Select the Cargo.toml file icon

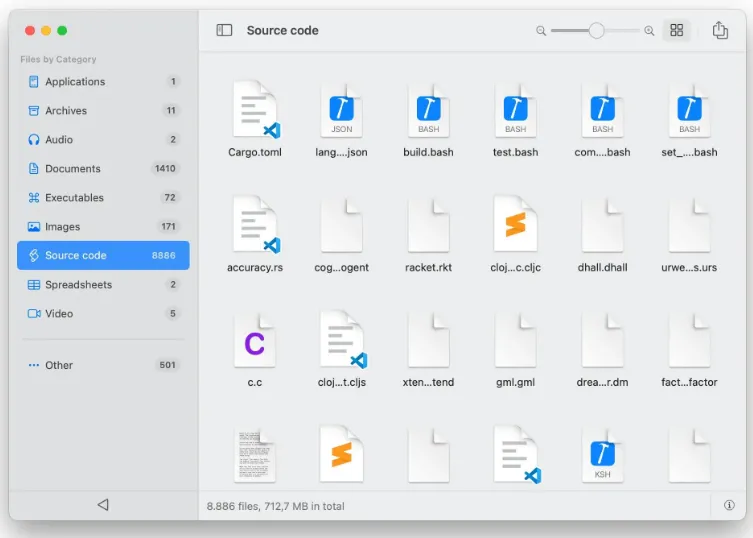point(256,110)
